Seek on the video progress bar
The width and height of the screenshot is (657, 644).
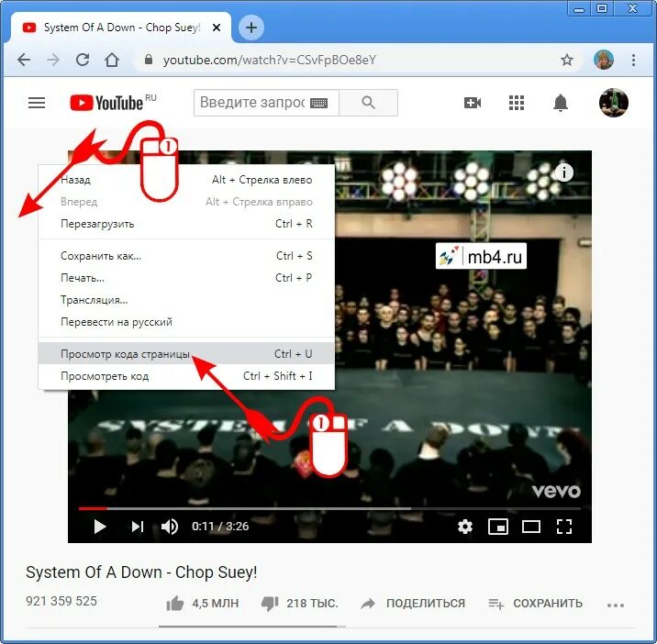(x=329, y=508)
